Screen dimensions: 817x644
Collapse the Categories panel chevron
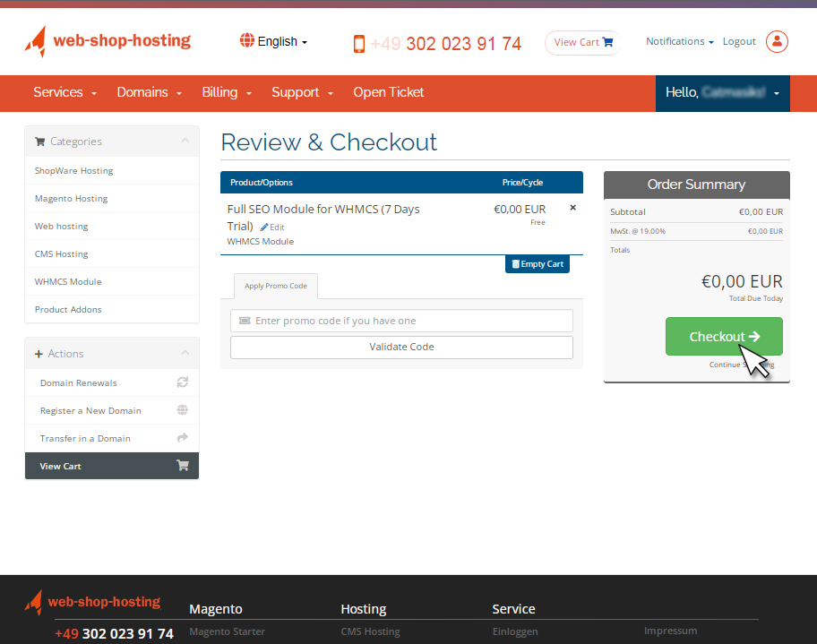pos(185,141)
